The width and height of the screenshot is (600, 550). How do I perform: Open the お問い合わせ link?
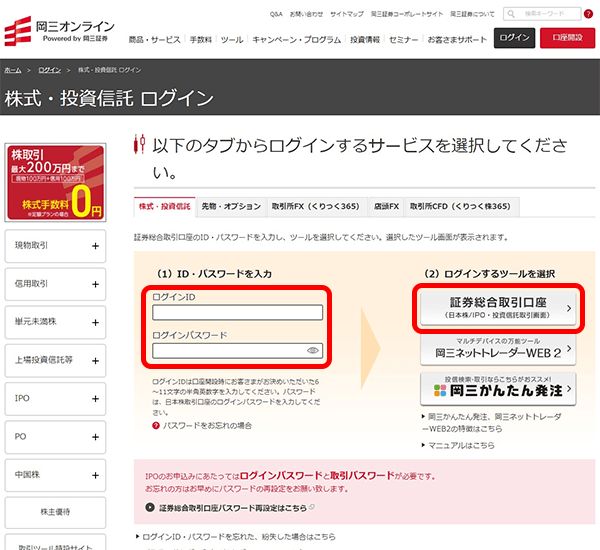pyautogui.click(x=306, y=14)
